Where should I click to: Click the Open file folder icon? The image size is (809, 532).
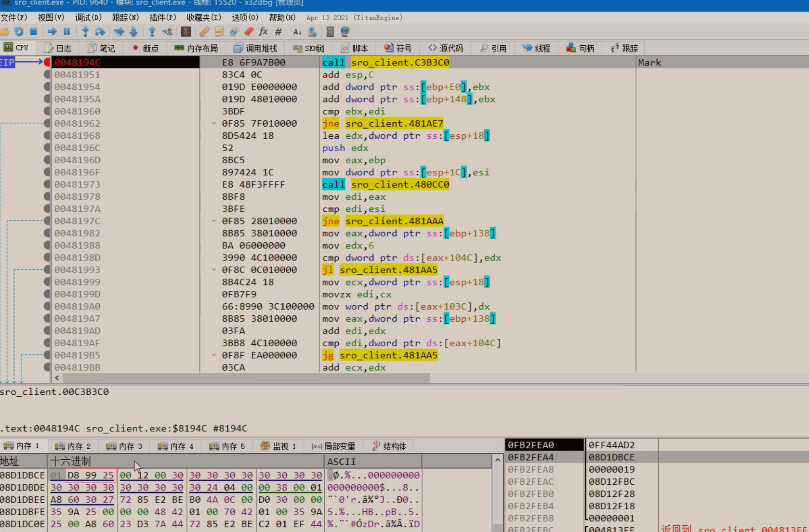click(x=4, y=32)
